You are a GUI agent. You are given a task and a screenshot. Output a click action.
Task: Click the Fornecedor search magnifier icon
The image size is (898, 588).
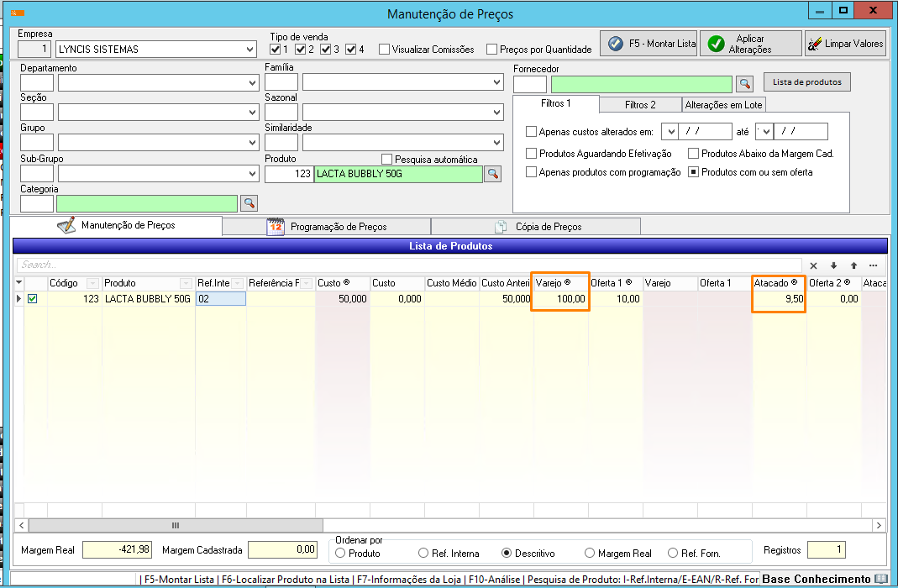pyautogui.click(x=744, y=84)
